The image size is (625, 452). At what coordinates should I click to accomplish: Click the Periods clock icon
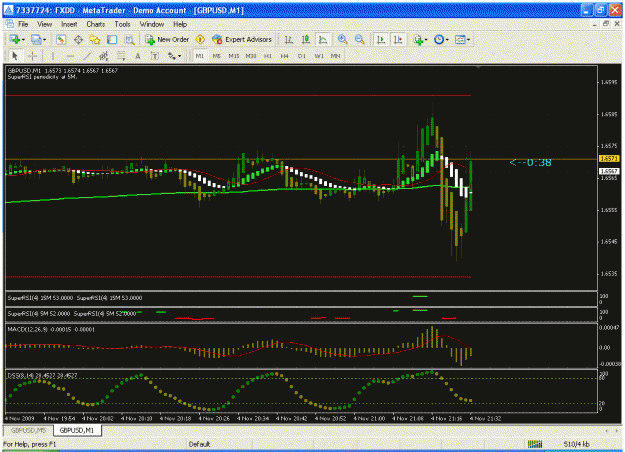point(439,39)
